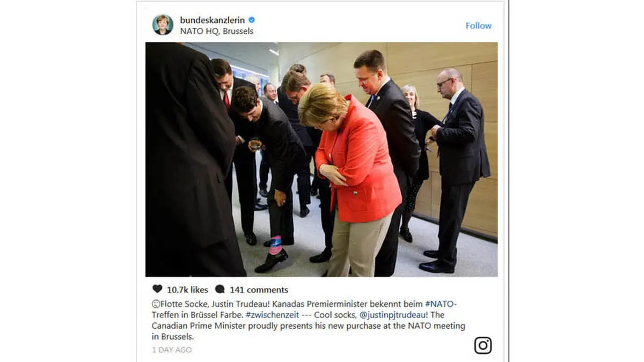Viewport: 644px width, 362px height.
Task: Click the German caption text
Action: 304,309
